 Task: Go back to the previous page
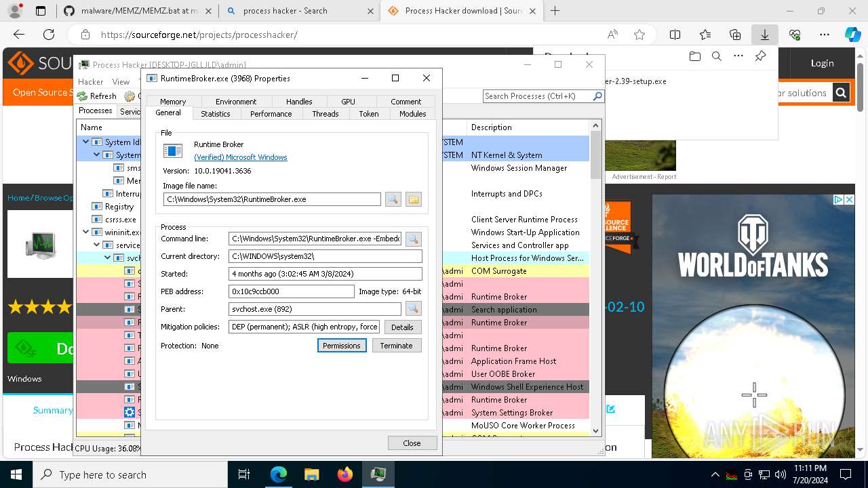(x=19, y=35)
